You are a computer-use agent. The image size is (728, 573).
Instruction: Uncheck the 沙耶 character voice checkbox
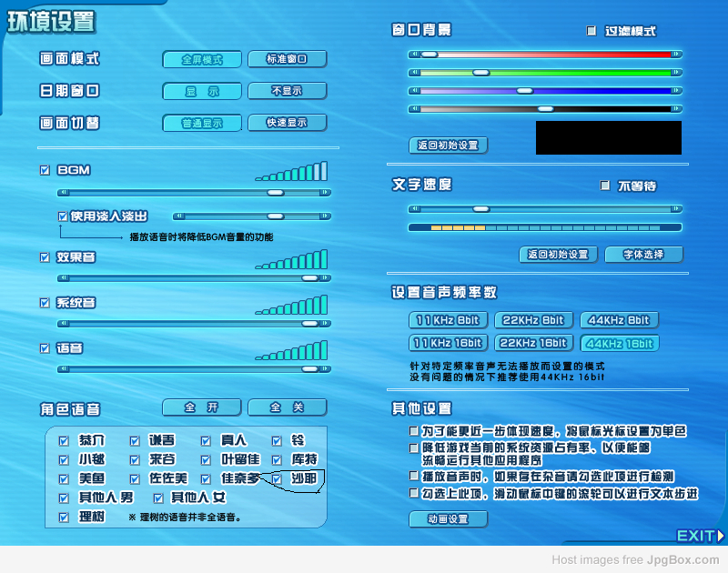click(x=278, y=478)
